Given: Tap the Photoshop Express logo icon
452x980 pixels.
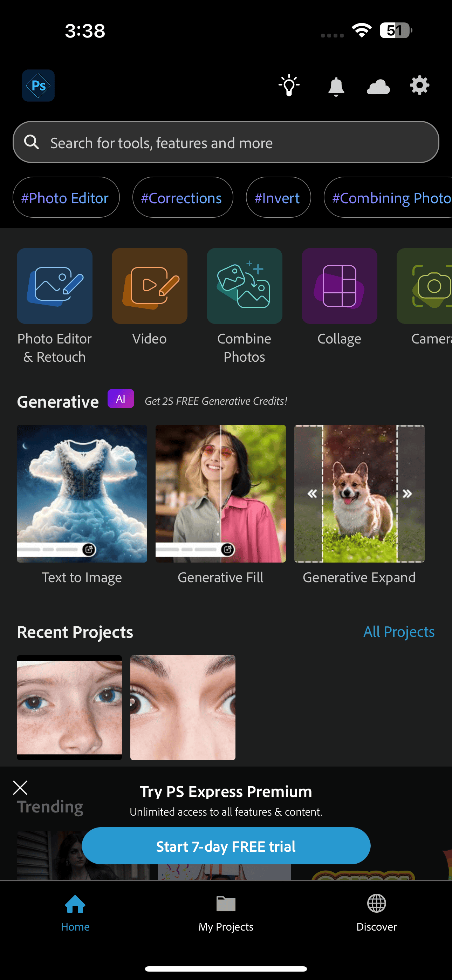Looking at the screenshot, I should [38, 86].
